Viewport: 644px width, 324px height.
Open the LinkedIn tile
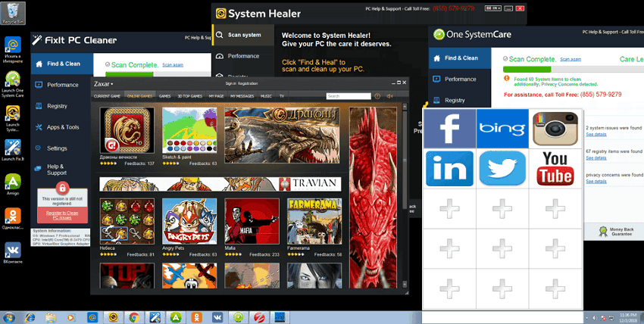[450, 168]
